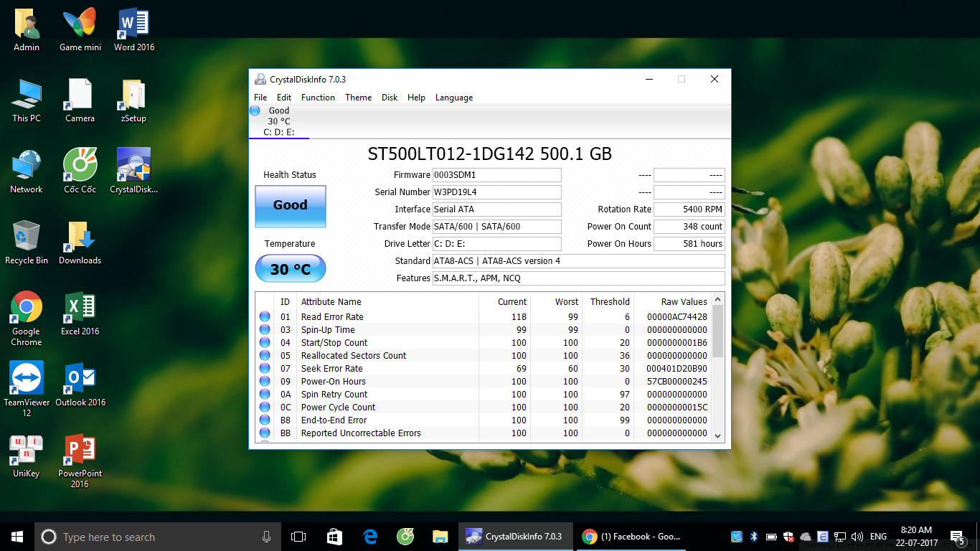980x551 pixels.
Task: Open Excel 2016 desktop shortcut
Action: [x=80, y=314]
